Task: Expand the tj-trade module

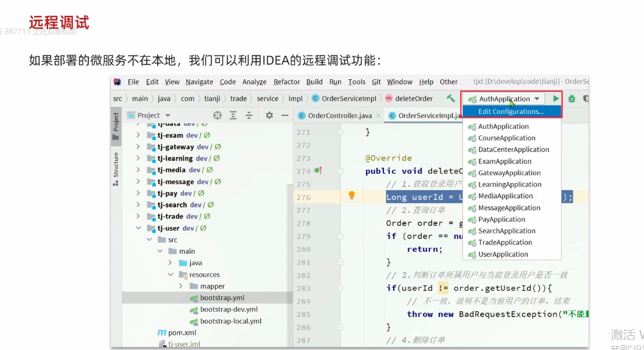Action: 138,216
